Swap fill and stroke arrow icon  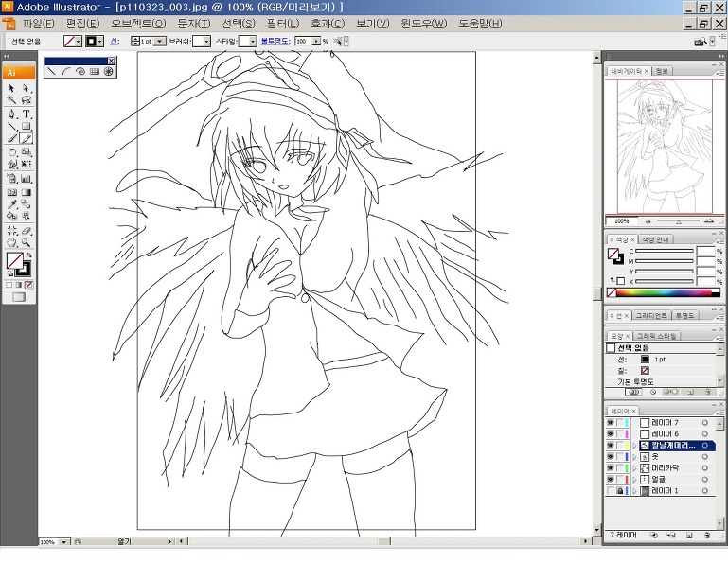tap(28, 255)
